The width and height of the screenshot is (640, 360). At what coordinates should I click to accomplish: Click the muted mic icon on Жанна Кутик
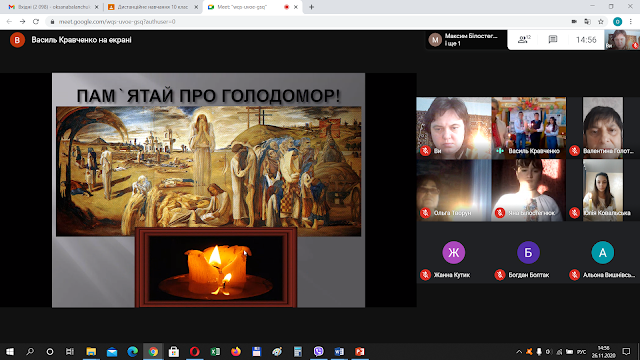pos(425,275)
